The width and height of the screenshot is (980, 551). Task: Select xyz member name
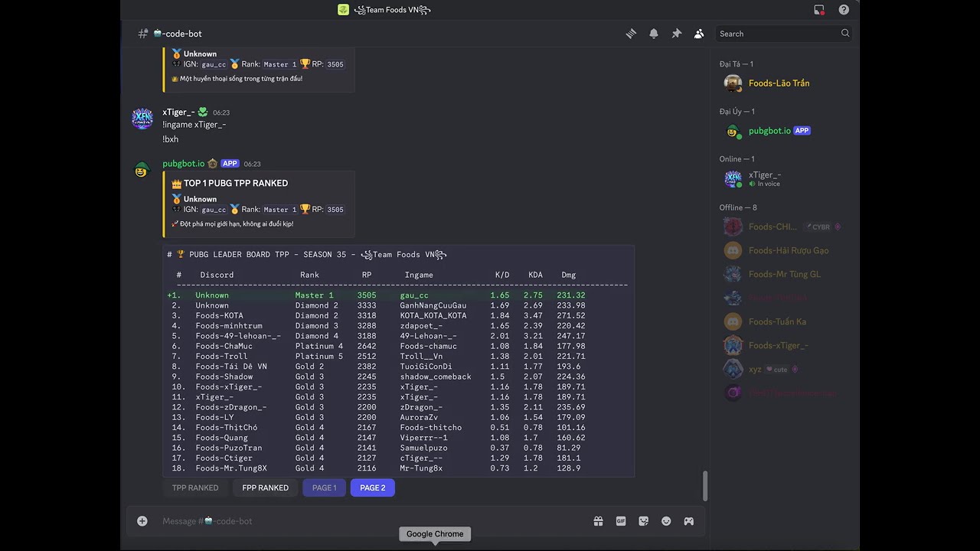click(755, 369)
